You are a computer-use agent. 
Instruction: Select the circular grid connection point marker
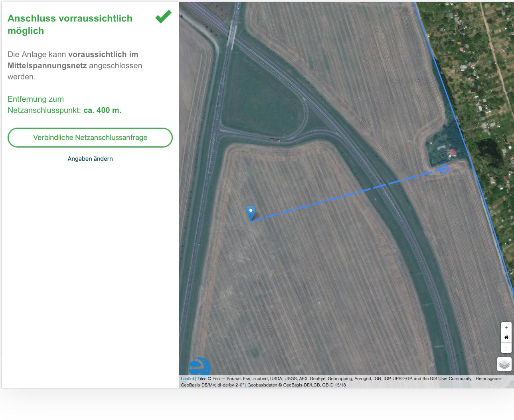[444, 169]
